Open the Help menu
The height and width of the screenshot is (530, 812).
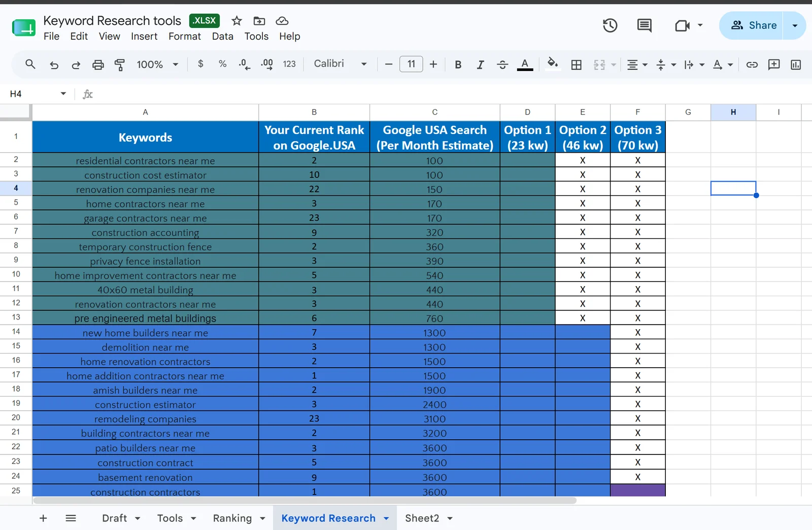click(x=290, y=37)
